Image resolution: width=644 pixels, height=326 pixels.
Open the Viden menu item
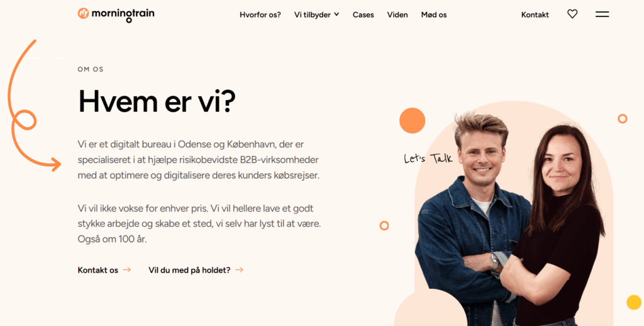click(397, 15)
